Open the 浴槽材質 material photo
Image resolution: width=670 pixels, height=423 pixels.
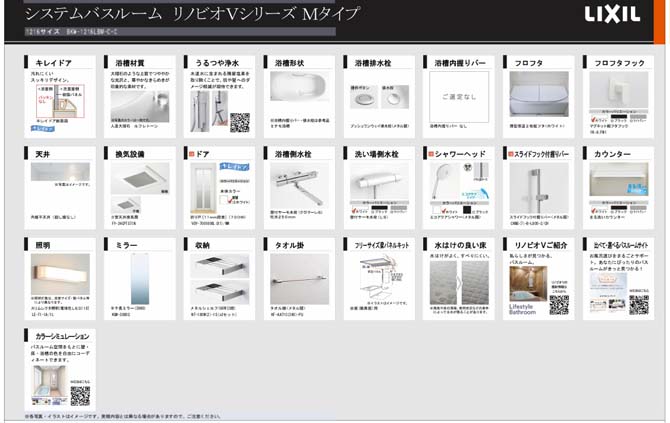pos(140,106)
